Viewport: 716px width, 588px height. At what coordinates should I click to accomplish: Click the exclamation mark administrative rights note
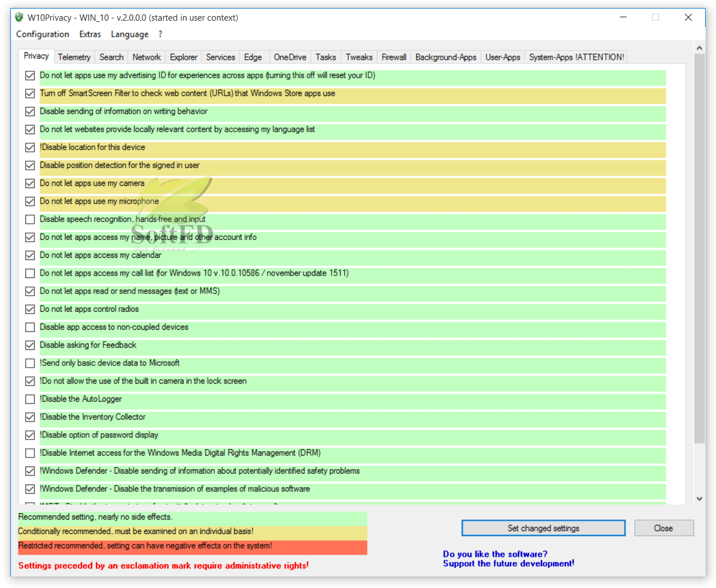pyautogui.click(x=163, y=566)
